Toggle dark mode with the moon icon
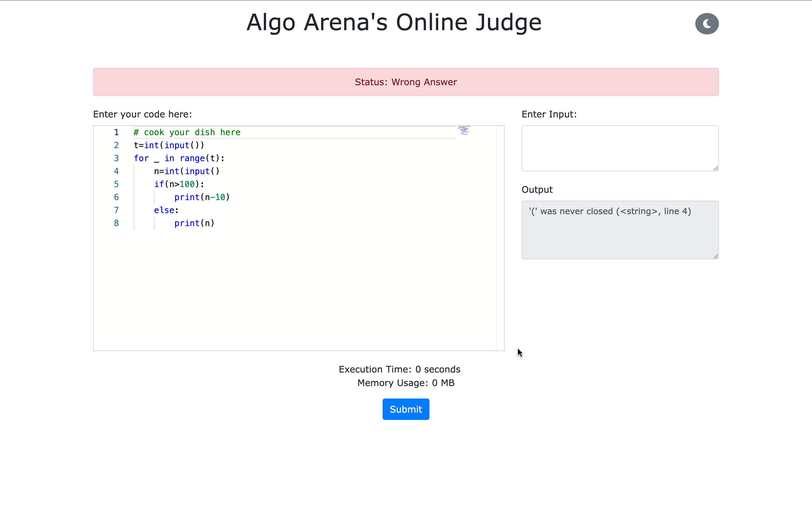The width and height of the screenshot is (812, 508). coord(707,24)
